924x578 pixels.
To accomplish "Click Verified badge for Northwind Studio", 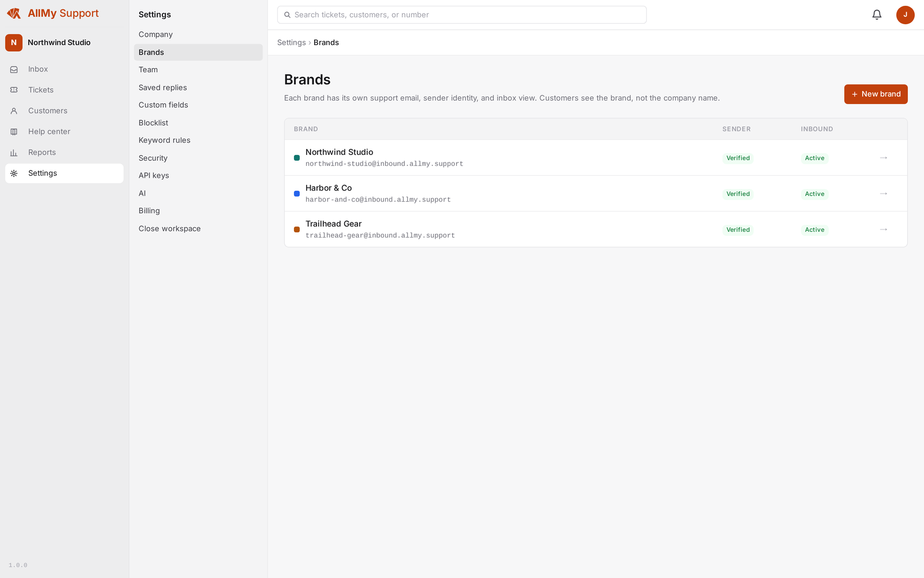I will tap(738, 158).
